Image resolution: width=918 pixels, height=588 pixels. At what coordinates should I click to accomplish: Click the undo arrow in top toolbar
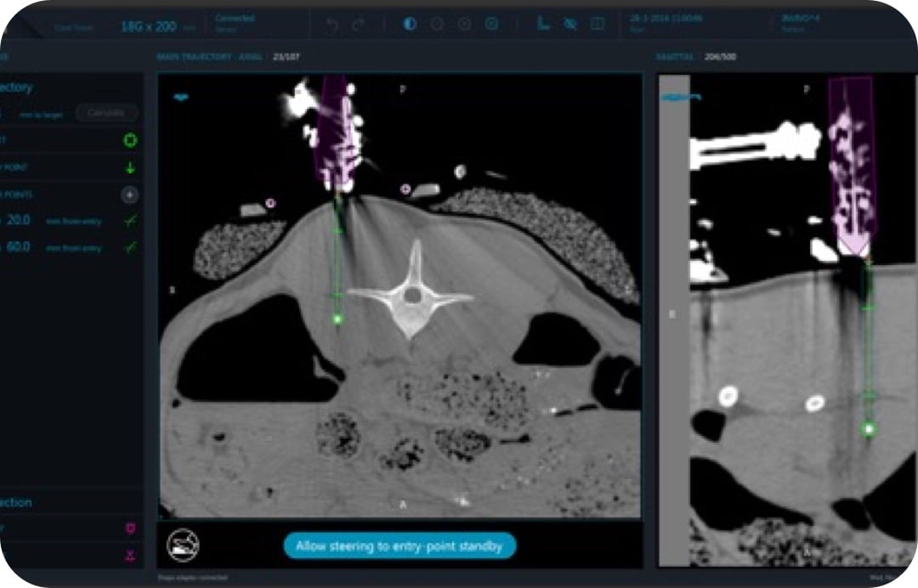tap(332, 25)
